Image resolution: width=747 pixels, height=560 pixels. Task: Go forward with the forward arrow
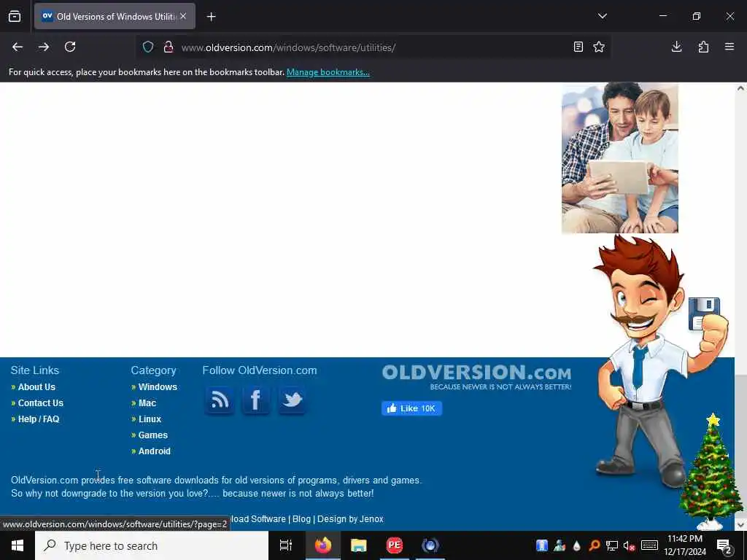pyautogui.click(x=44, y=47)
